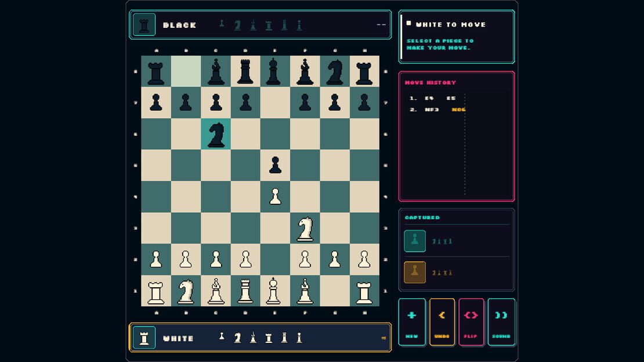Click the black bishop on f8
The height and width of the screenshot is (362, 644).
305,71
